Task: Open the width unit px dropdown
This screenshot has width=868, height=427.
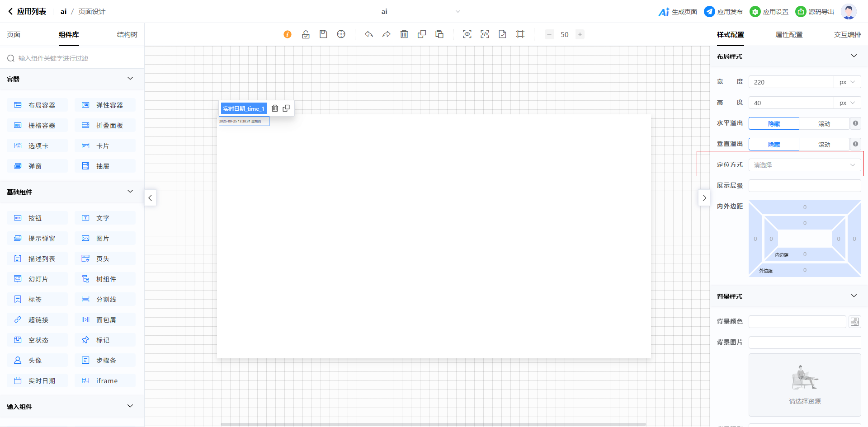Action: pos(847,82)
